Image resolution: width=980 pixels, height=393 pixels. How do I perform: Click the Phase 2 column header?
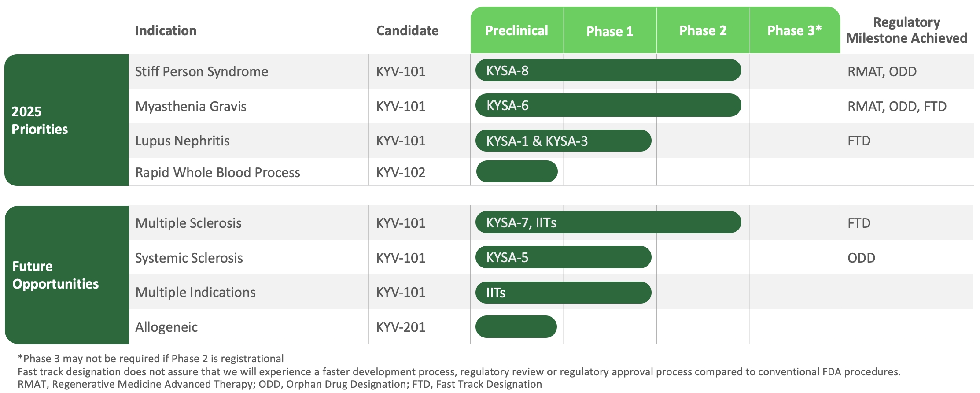(703, 30)
